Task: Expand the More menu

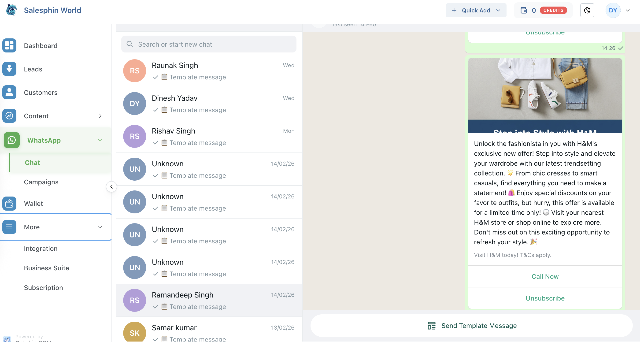Action: (100, 227)
